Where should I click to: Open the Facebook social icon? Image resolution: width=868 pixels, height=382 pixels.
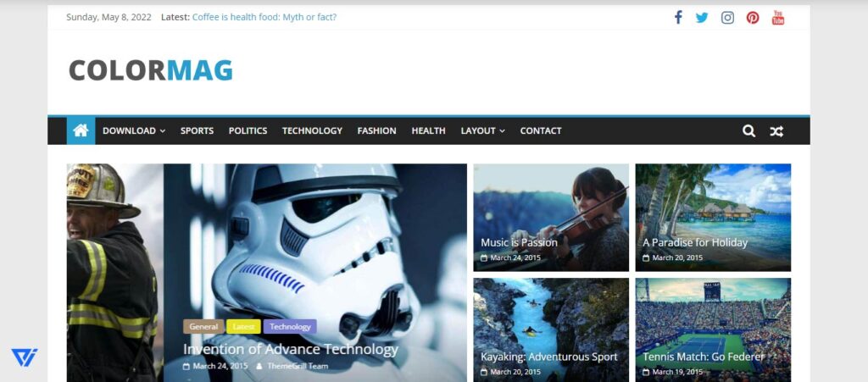click(678, 17)
